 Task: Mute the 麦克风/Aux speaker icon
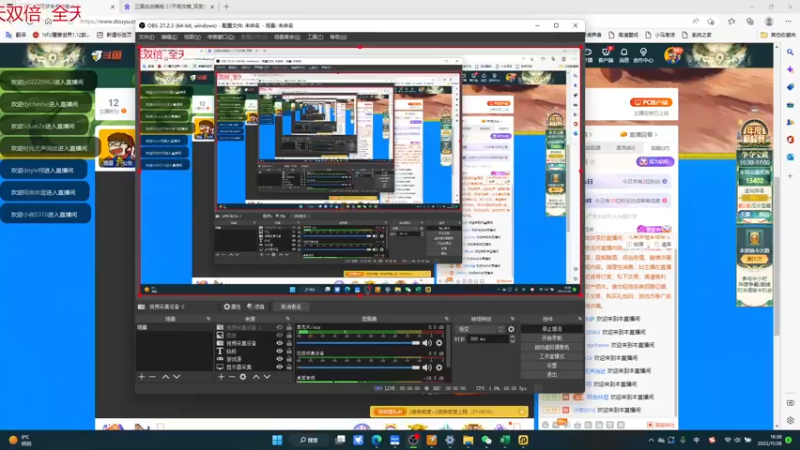[x=427, y=343]
